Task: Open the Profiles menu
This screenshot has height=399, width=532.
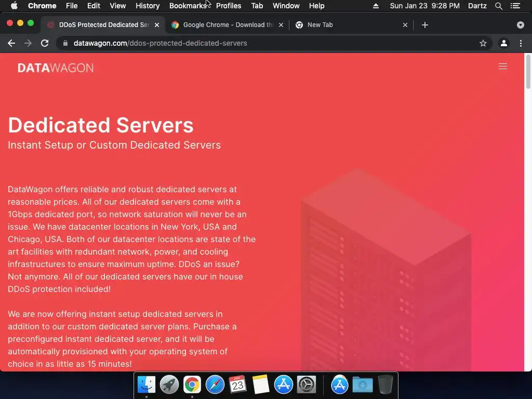Action: [229, 6]
